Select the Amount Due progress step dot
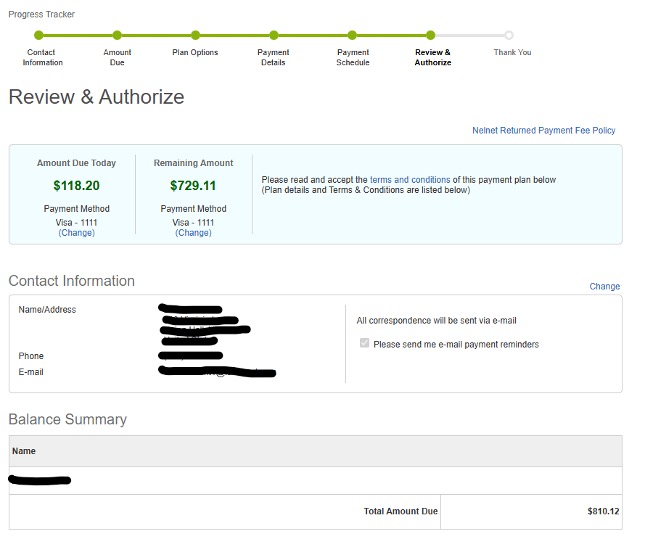This screenshot has height=548, width=646. coord(117,36)
